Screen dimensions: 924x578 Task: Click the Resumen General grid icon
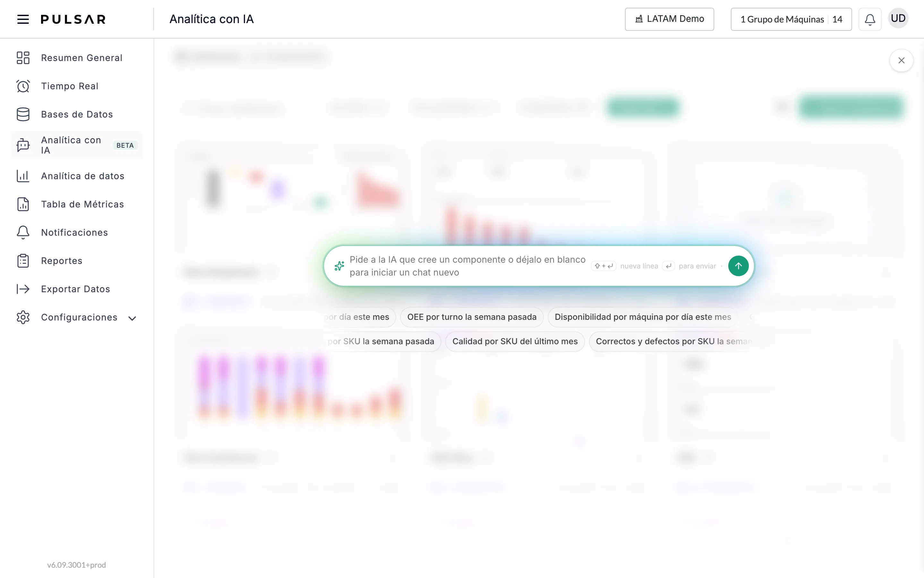point(23,58)
